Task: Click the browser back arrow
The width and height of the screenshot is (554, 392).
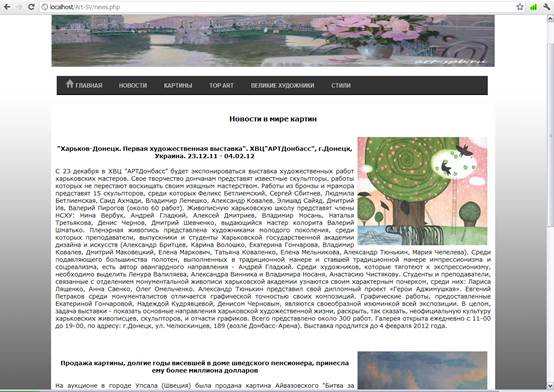Action: [x=7, y=7]
